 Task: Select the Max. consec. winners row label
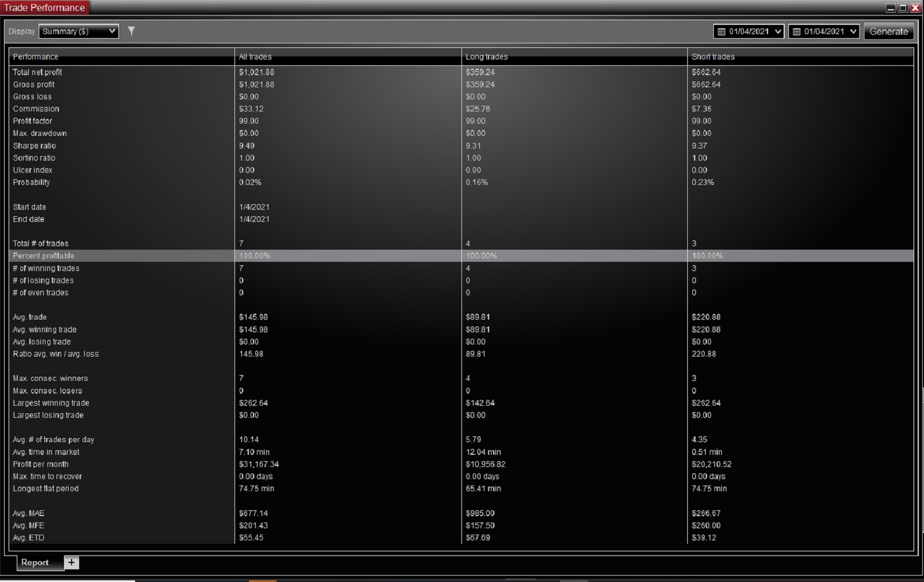50,378
